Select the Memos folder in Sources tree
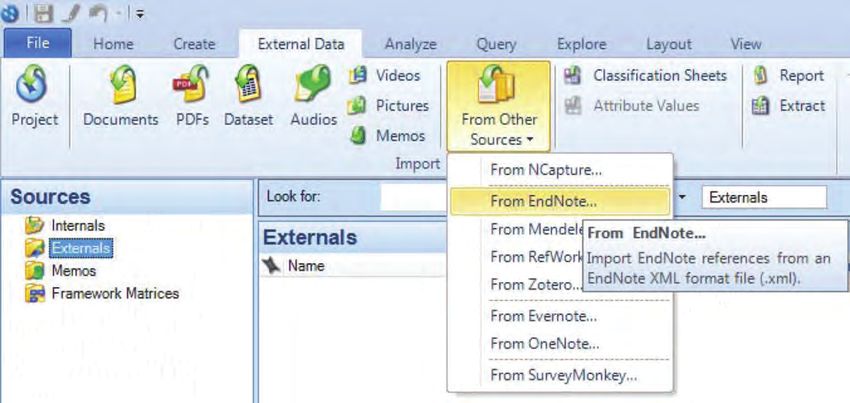850x403 pixels. click(74, 271)
